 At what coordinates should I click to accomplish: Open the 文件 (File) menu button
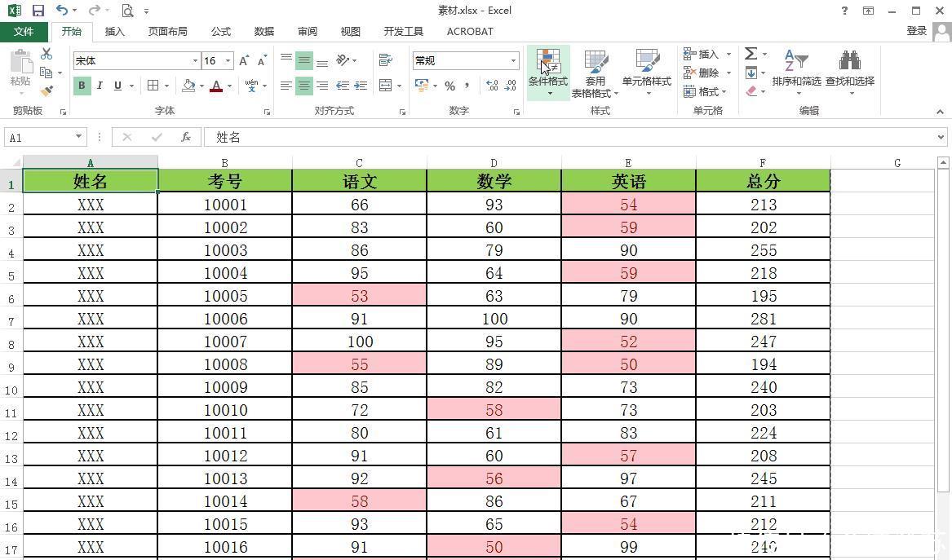click(x=24, y=32)
